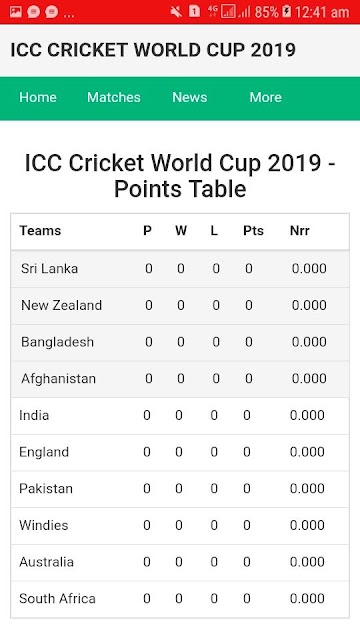Tap the signal strength bars icon
The image size is (360, 640).
pos(244,12)
